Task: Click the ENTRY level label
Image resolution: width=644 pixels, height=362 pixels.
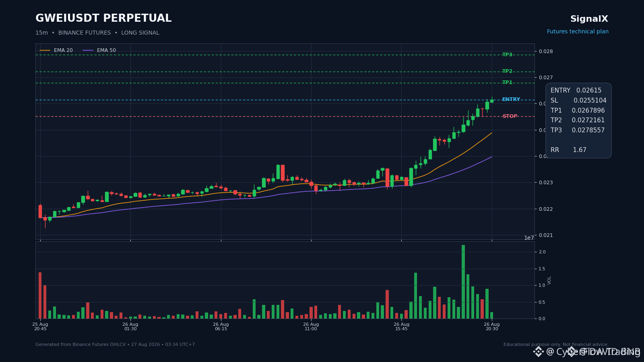Action: 511,99
